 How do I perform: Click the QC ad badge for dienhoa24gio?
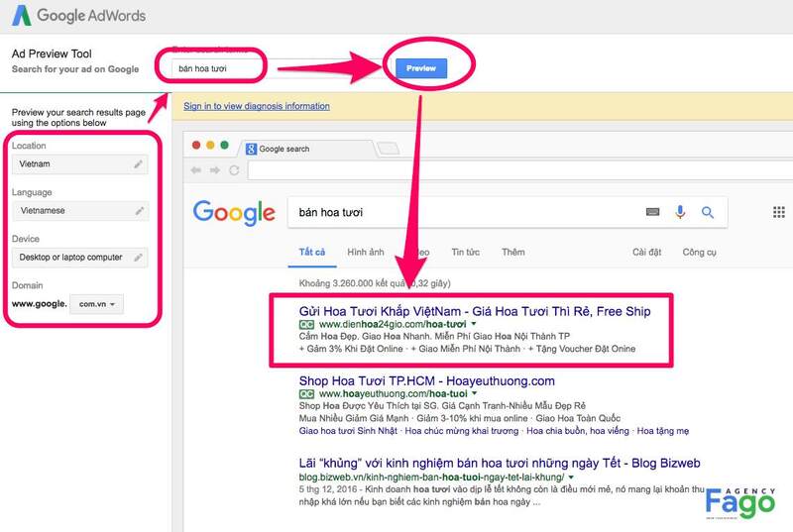[x=306, y=324]
